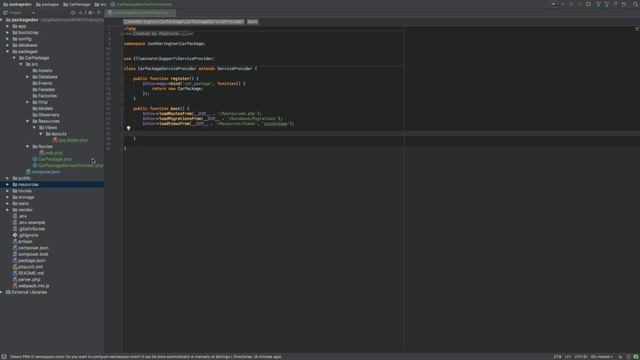Open server.php file

[27, 280]
